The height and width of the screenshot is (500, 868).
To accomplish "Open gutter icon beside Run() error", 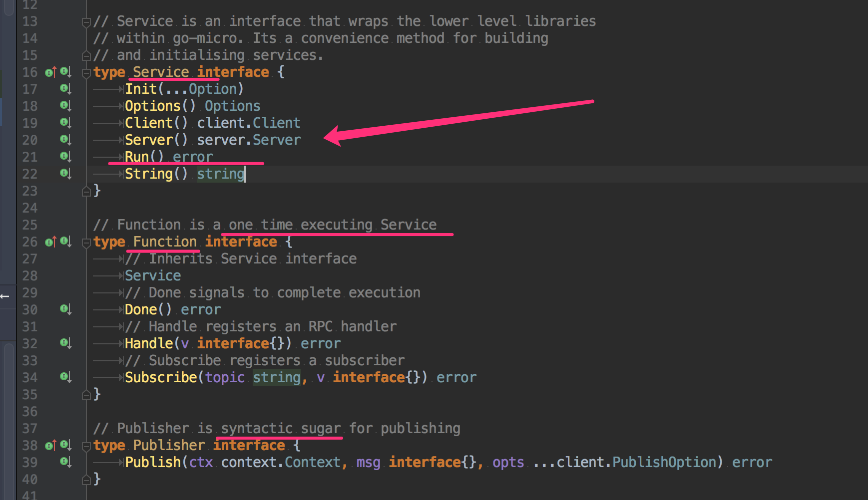I will 66,157.
